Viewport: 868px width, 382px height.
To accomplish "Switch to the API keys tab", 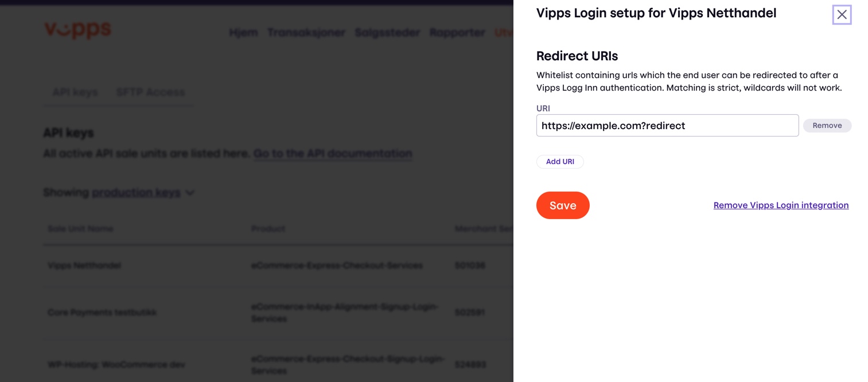I will (74, 92).
